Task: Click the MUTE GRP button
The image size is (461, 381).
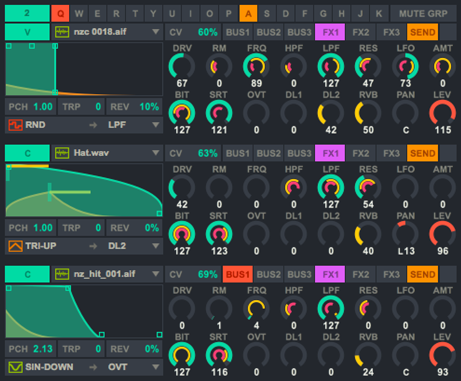Action: pyautogui.click(x=423, y=14)
